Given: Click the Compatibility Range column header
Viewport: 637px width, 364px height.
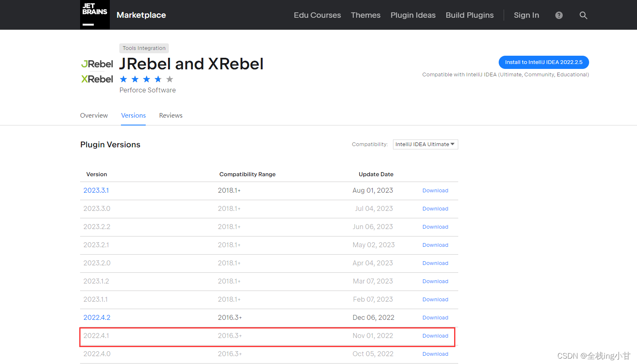Looking at the screenshot, I should click(247, 174).
